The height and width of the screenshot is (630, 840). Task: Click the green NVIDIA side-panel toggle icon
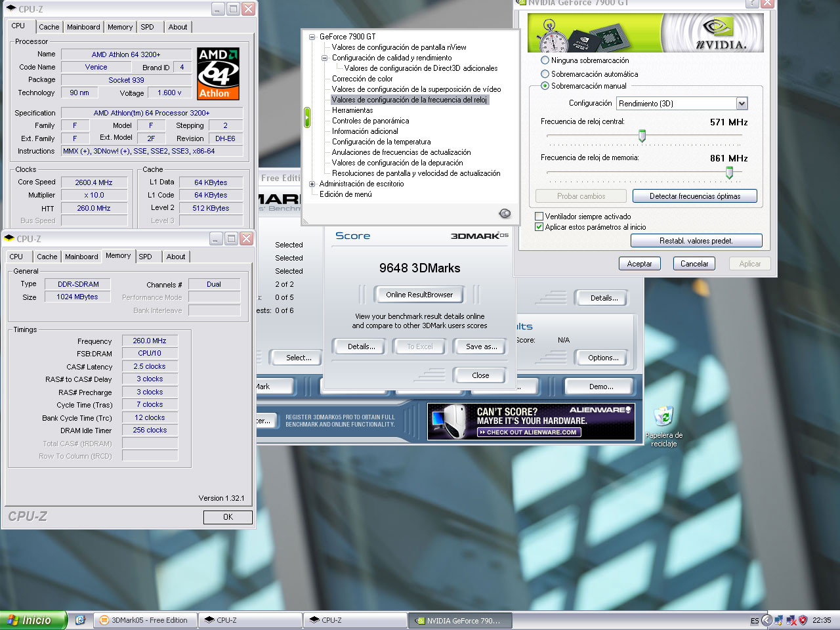[x=306, y=117]
